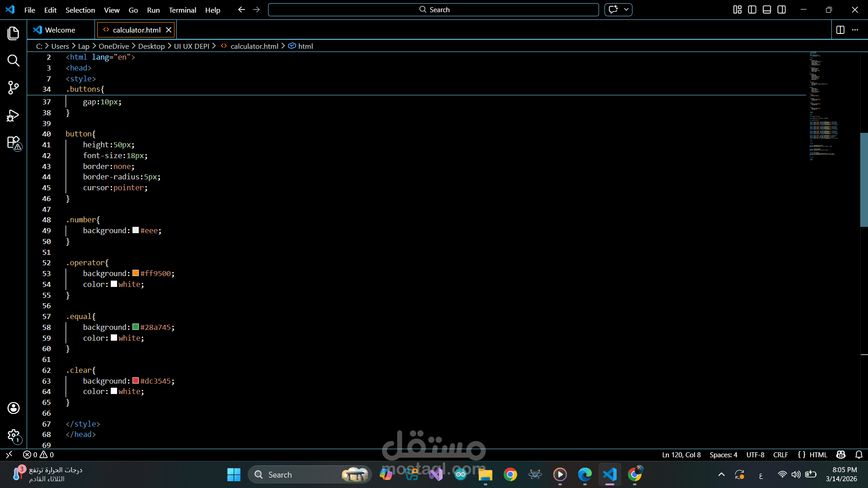Click the #ff9500 orange color swatch
Screen dimensions: 868x488
136,273
